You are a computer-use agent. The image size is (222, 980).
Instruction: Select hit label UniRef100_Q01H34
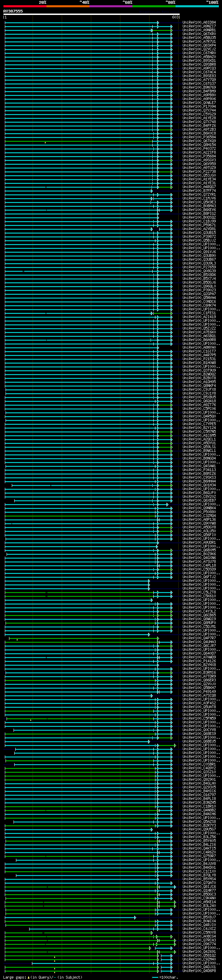click(199, 485)
